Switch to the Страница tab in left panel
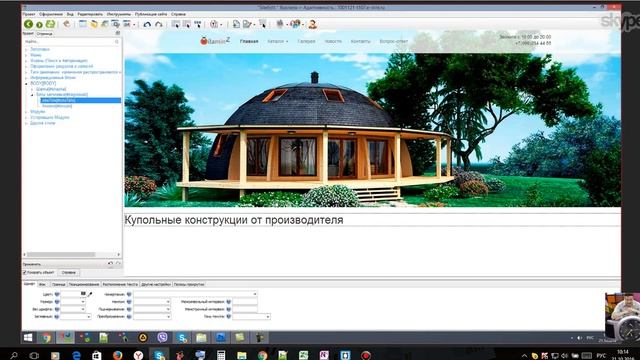The image size is (640, 360). coord(44,34)
